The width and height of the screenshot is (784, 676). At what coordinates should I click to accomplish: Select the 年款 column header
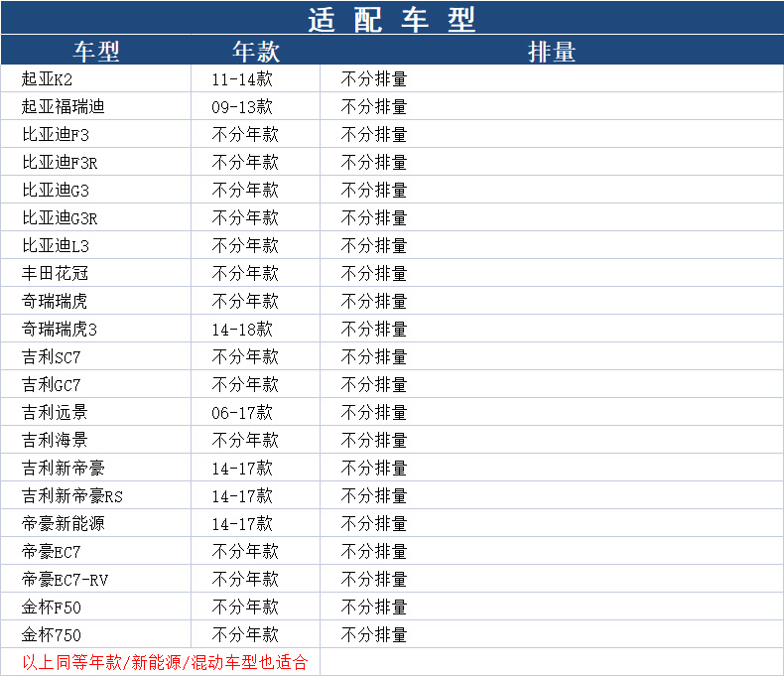point(256,52)
